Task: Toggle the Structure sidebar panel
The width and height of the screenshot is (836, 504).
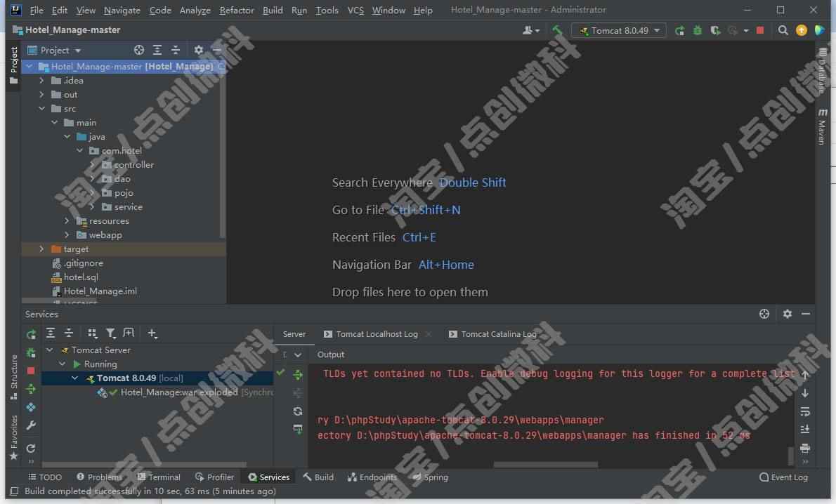Action: point(14,376)
